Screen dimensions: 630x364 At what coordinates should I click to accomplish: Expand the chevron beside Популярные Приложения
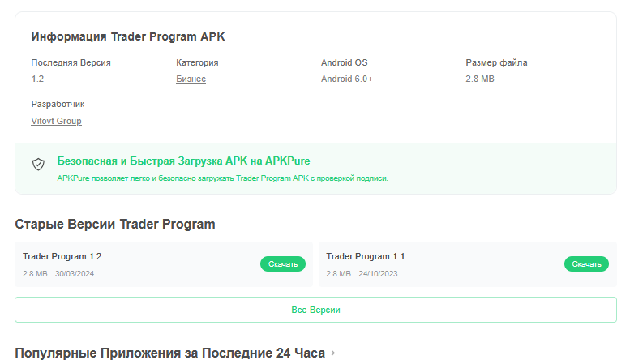pos(333,353)
